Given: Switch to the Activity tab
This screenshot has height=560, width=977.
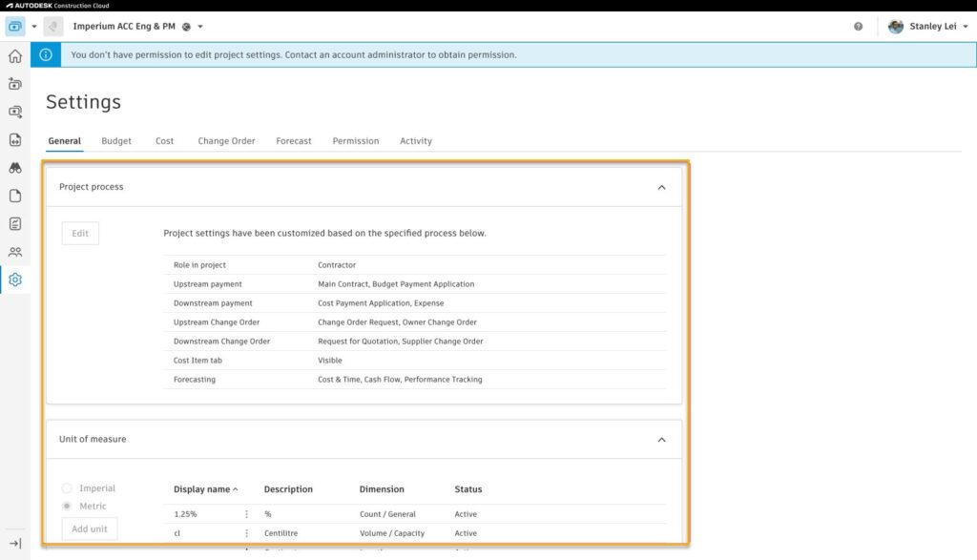Looking at the screenshot, I should 416,141.
